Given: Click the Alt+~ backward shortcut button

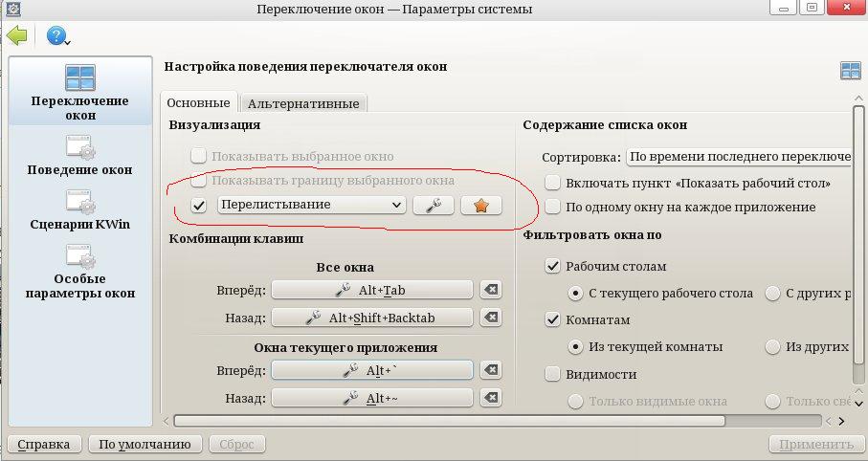Looking at the screenshot, I should [372, 398].
